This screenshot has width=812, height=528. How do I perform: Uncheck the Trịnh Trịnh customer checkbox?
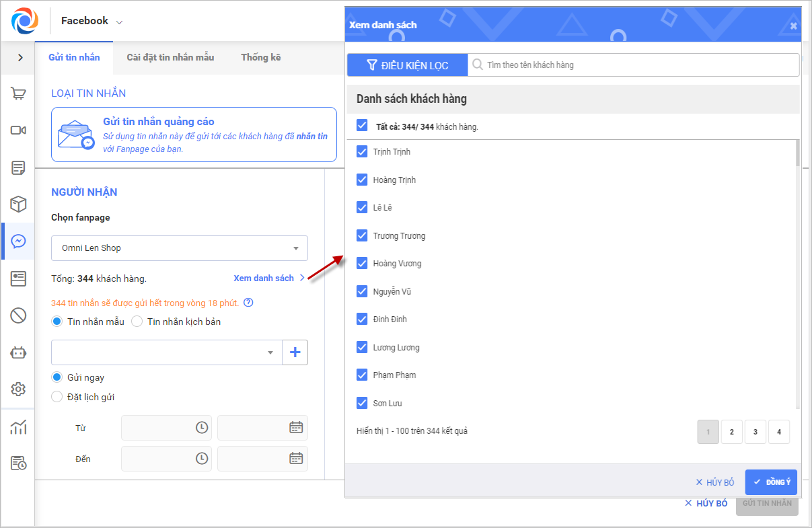pos(362,152)
